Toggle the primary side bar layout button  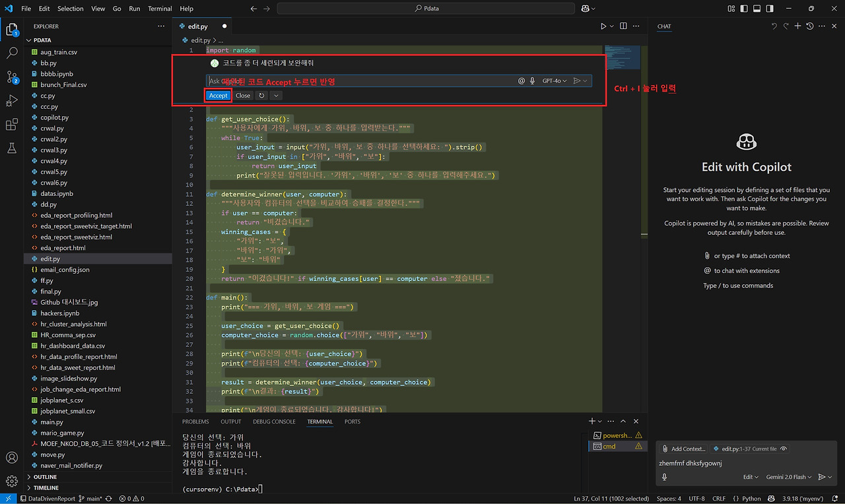(743, 9)
